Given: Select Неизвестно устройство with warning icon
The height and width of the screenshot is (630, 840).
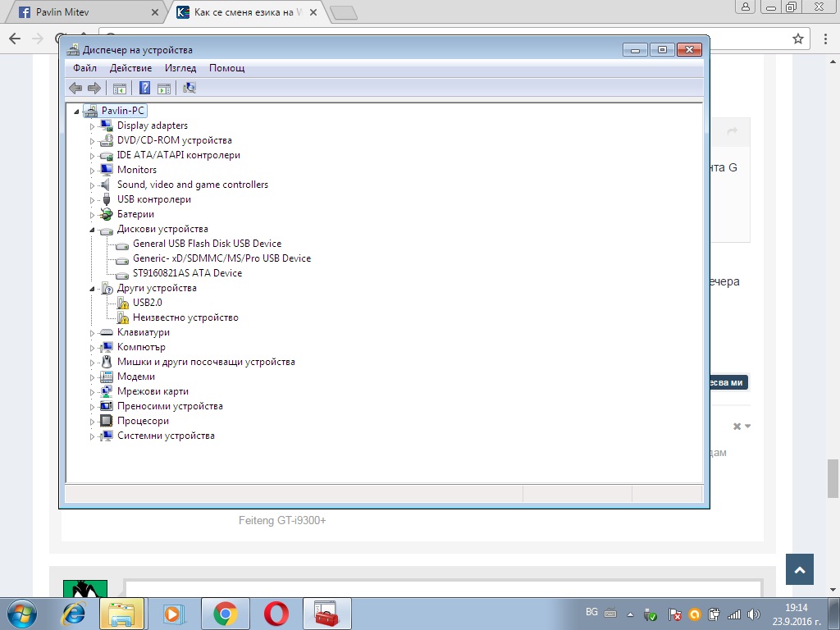Looking at the screenshot, I should [x=185, y=317].
